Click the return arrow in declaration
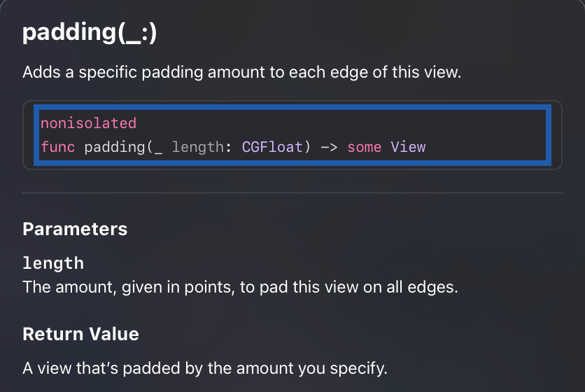This screenshot has width=585, height=392. [x=328, y=147]
